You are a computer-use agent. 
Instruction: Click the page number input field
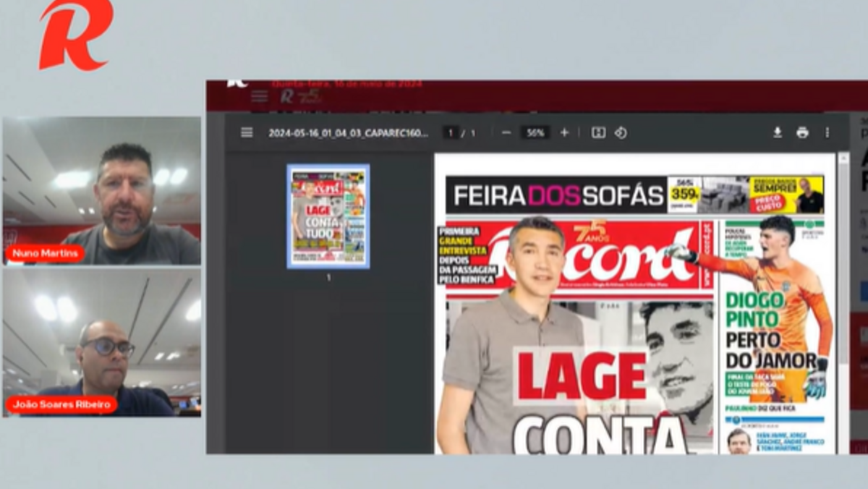[451, 133]
